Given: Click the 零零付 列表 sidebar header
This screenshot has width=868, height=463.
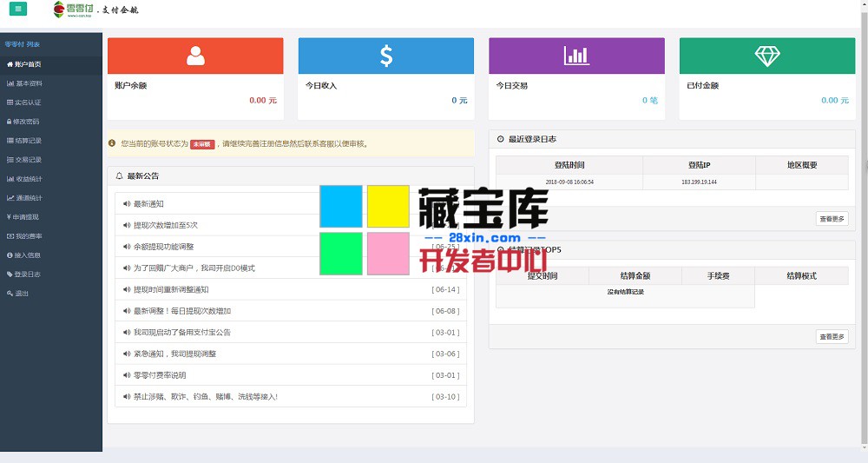Looking at the screenshot, I should pos(23,44).
